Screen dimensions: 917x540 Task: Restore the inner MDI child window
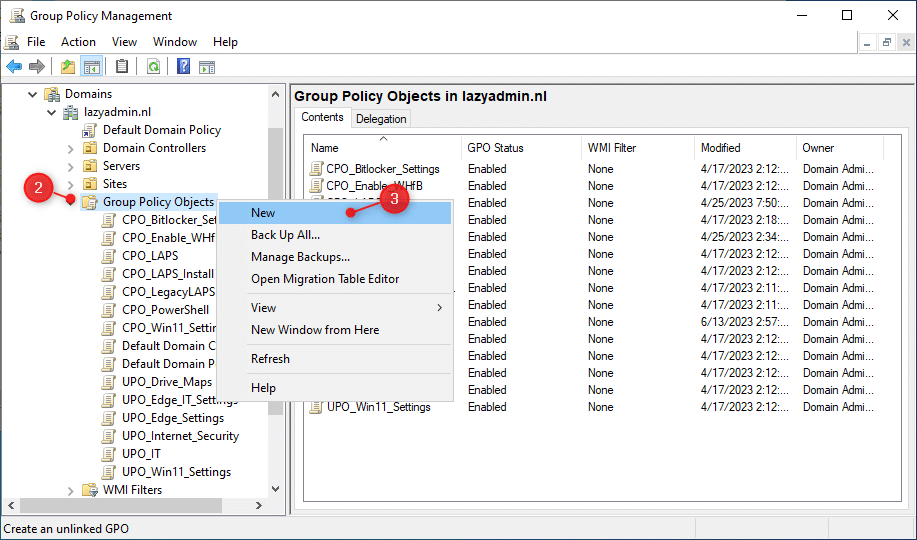[887, 42]
